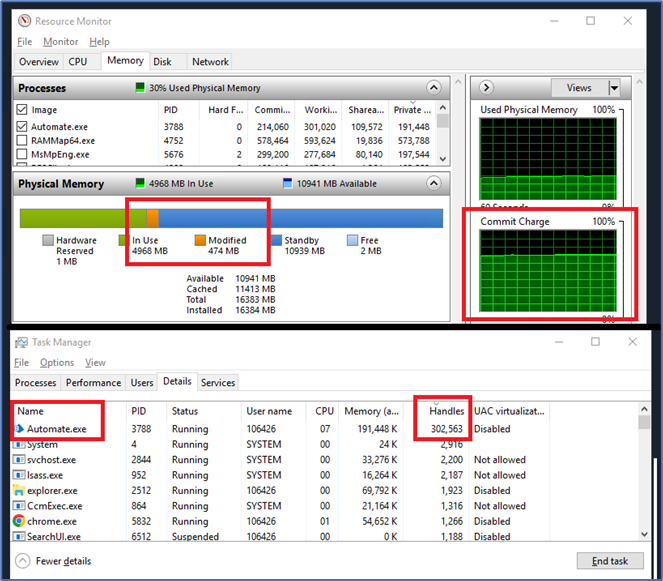Viewport: 663px width, 581px height.
Task: Switch to the Network tab
Action: tap(210, 62)
